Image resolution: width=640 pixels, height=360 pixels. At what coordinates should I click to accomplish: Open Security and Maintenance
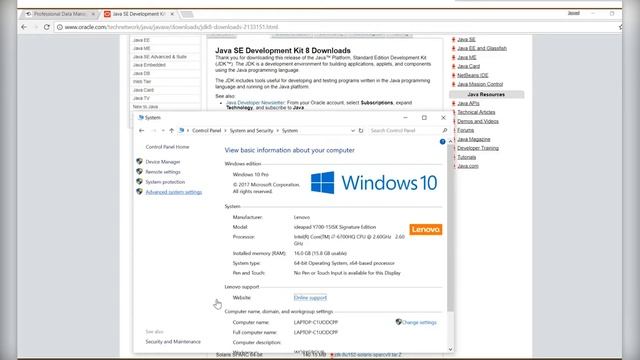(173, 342)
